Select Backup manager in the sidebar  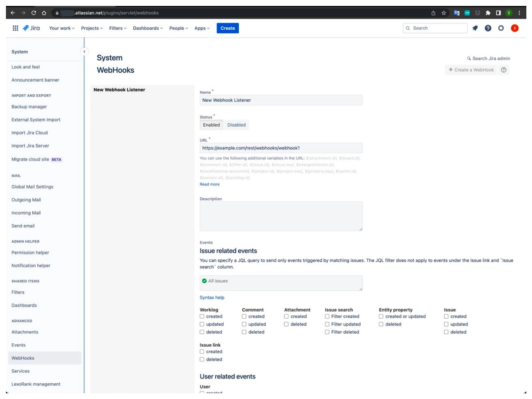point(29,107)
